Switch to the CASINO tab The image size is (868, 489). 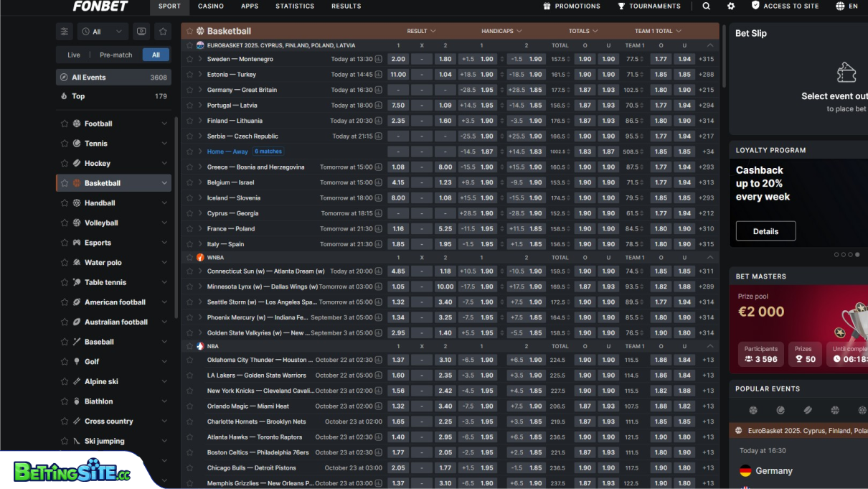click(x=211, y=6)
